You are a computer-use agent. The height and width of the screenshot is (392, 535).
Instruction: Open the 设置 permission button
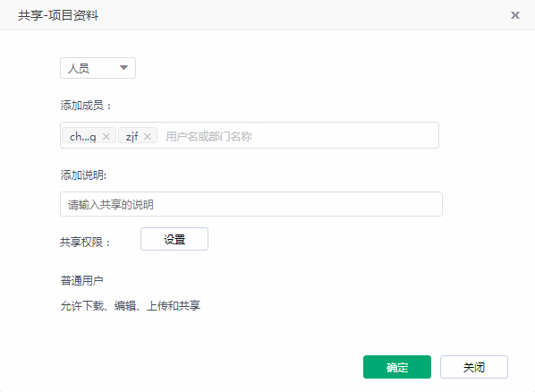174,239
